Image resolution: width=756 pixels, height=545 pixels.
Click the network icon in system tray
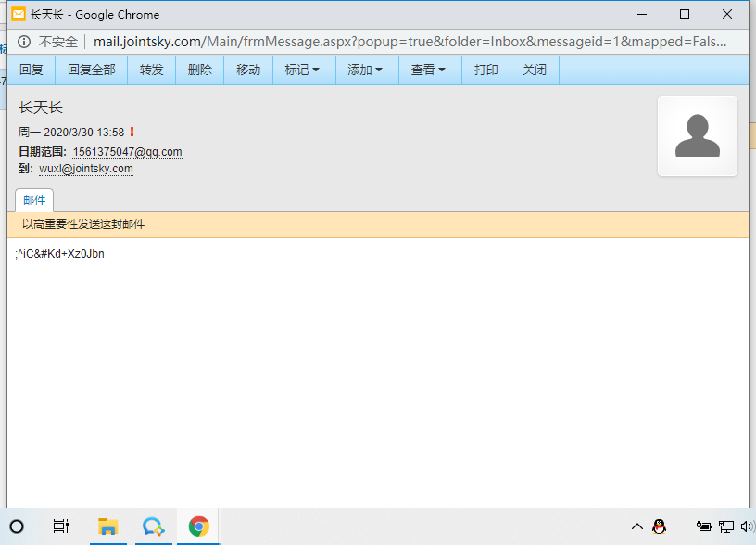[726, 526]
